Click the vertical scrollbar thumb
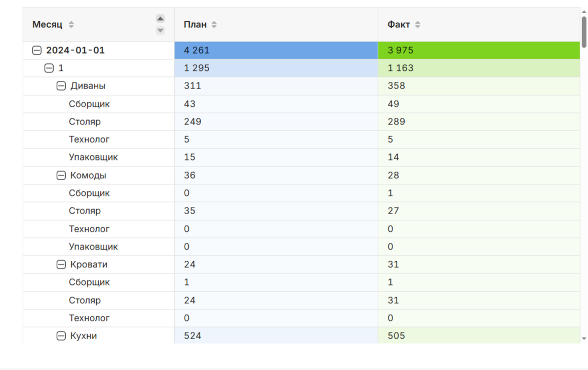This screenshot has height=370, width=588. (584, 32)
